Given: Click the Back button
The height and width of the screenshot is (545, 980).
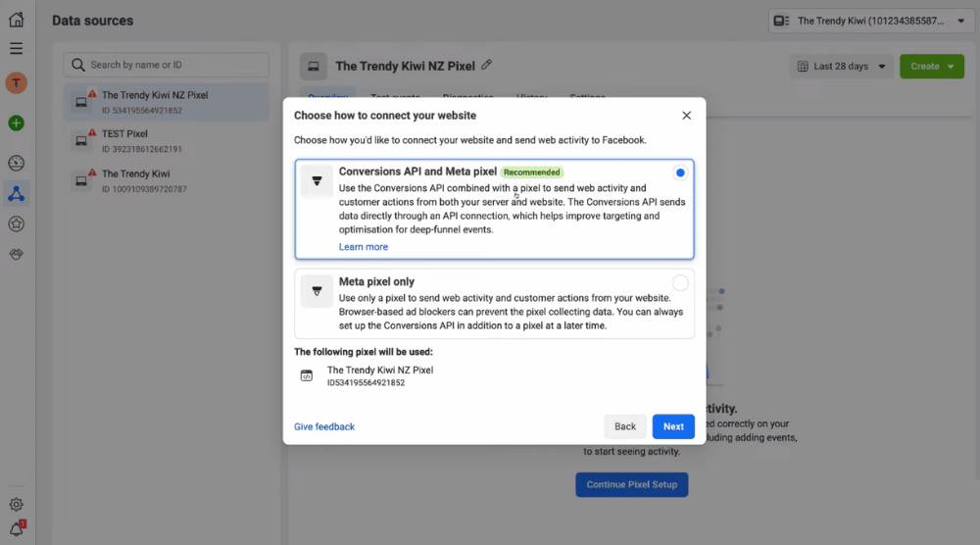Looking at the screenshot, I should 624,426.
